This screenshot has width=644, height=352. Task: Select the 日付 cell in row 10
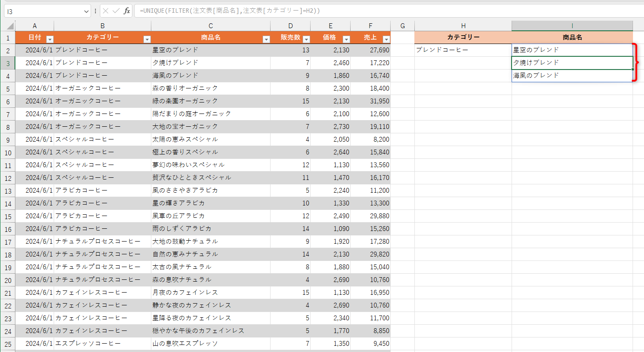pos(35,152)
